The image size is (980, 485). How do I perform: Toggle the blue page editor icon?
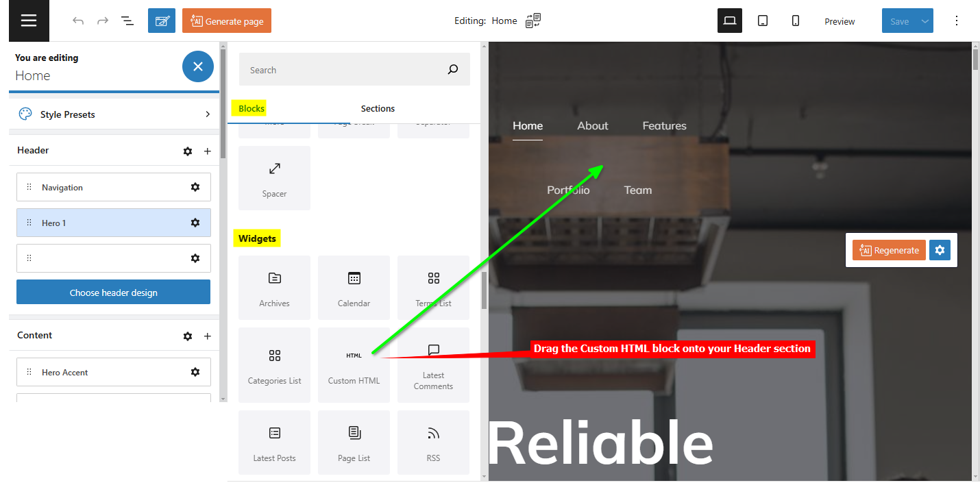[x=162, y=21]
